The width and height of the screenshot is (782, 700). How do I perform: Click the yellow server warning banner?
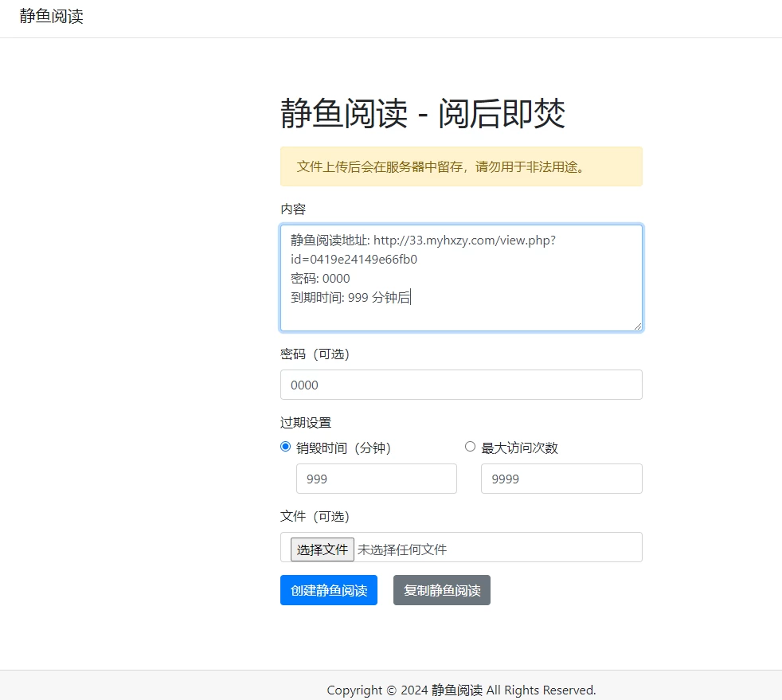click(x=461, y=166)
